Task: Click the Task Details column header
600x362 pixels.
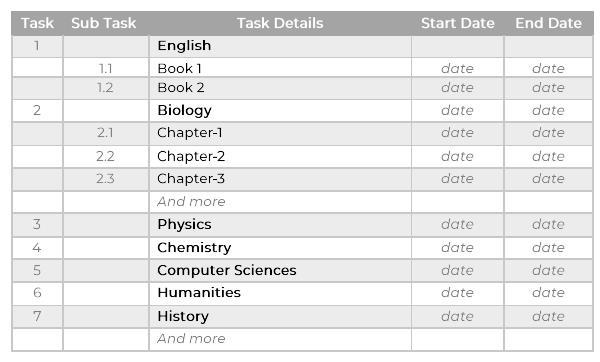Action: 280,23
